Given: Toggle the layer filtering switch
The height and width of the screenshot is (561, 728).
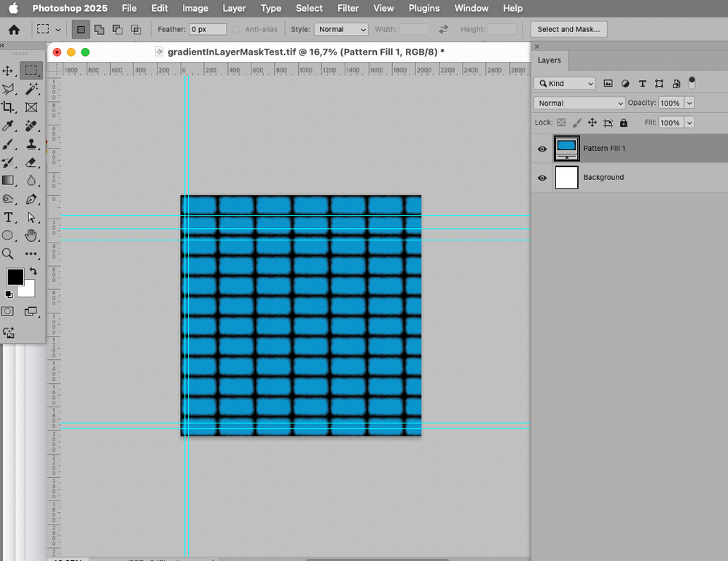Looking at the screenshot, I should tap(692, 82).
